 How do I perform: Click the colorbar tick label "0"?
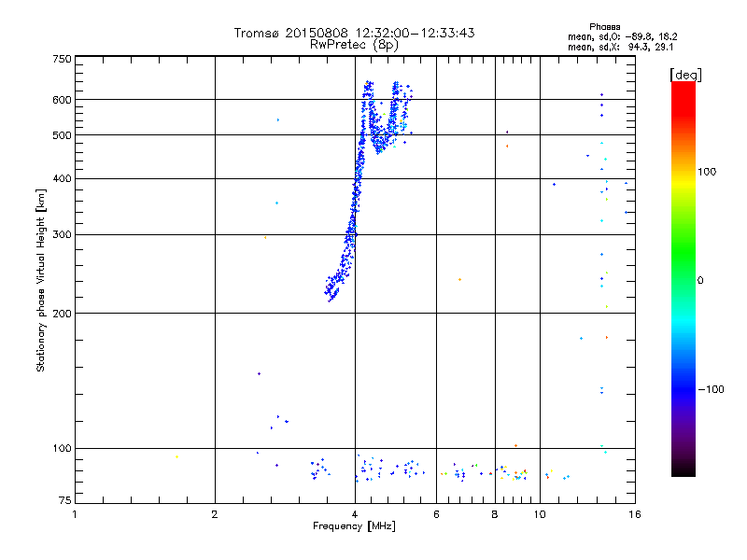[700, 281]
